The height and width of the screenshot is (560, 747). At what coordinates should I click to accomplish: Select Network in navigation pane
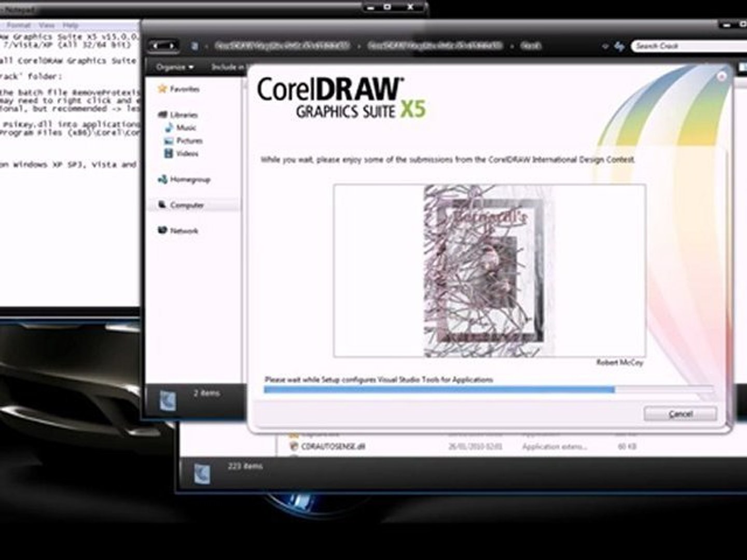184,231
